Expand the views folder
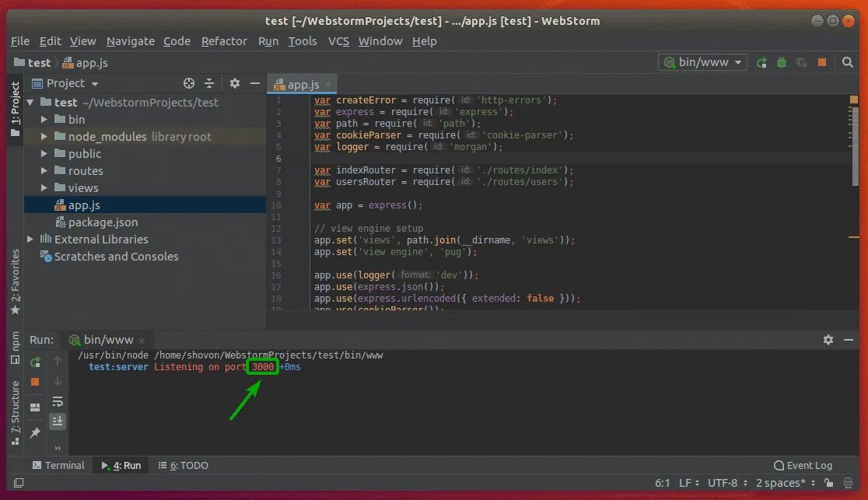This screenshot has height=500, width=868. pyautogui.click(x=44, y=188)
